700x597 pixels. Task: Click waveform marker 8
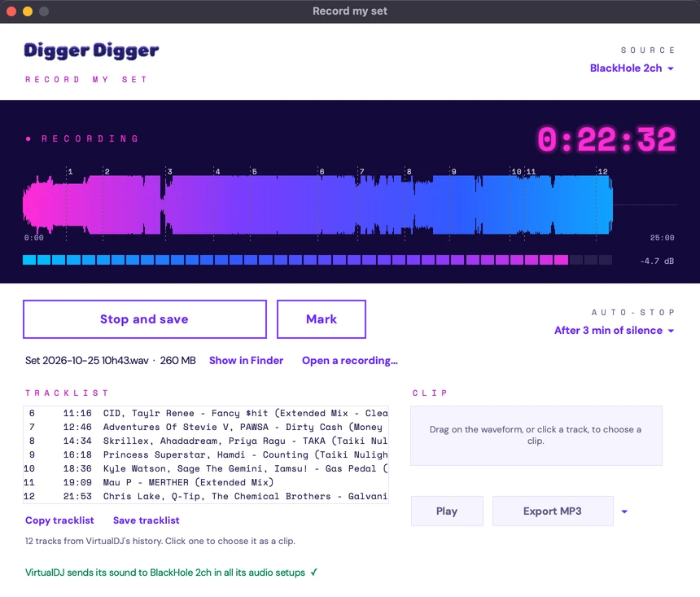pyautogui.click(x=409, y=172)
